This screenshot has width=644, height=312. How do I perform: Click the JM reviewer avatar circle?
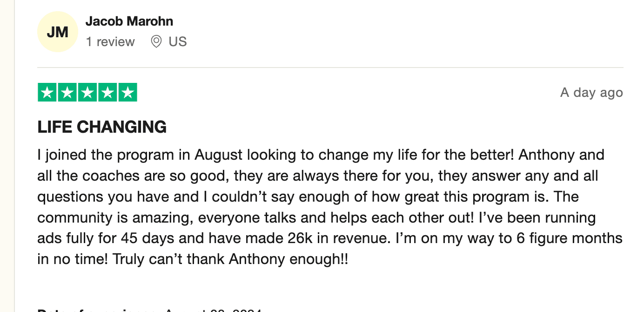point(58,32)
